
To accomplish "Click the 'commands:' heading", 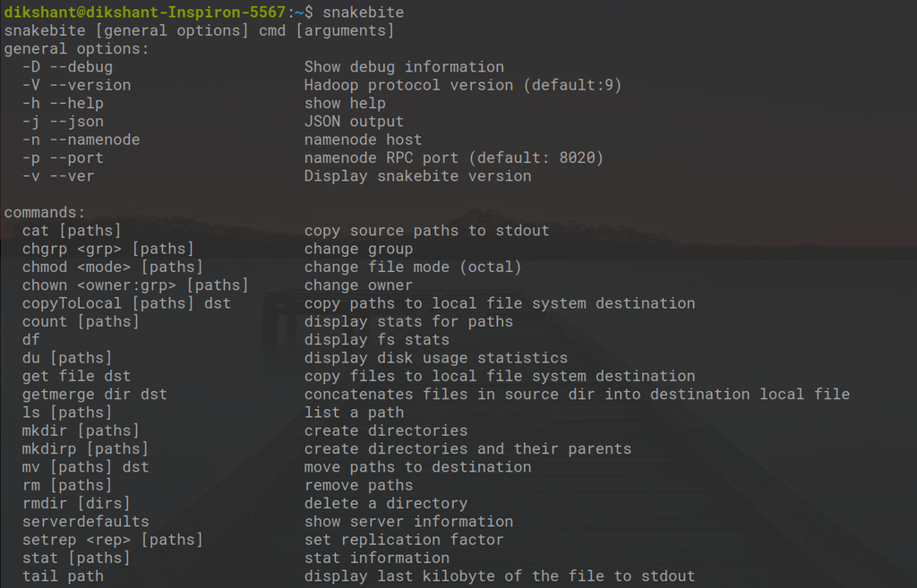I will 45,212.
